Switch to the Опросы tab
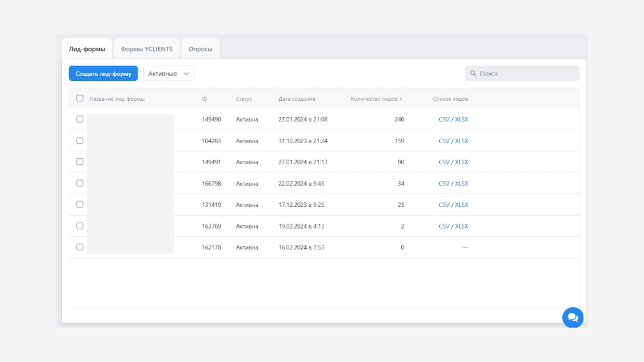This screenshot has width=644, height=362. coord(200,49)
